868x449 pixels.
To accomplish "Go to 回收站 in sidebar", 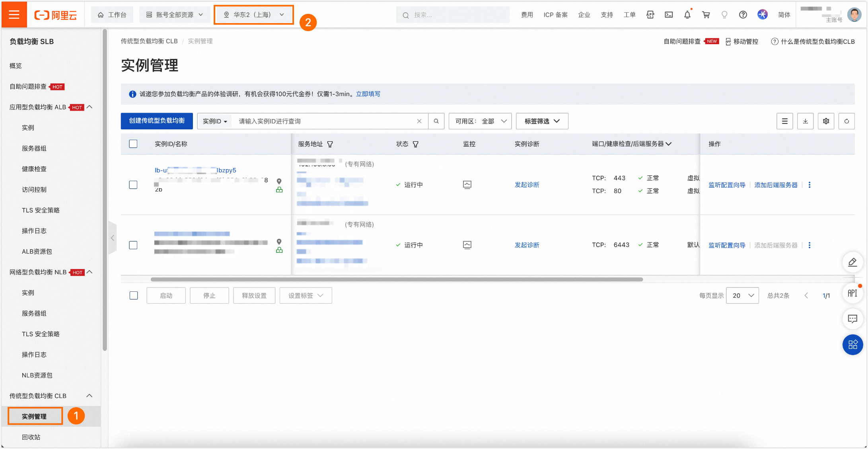I will tap(31, 437).
